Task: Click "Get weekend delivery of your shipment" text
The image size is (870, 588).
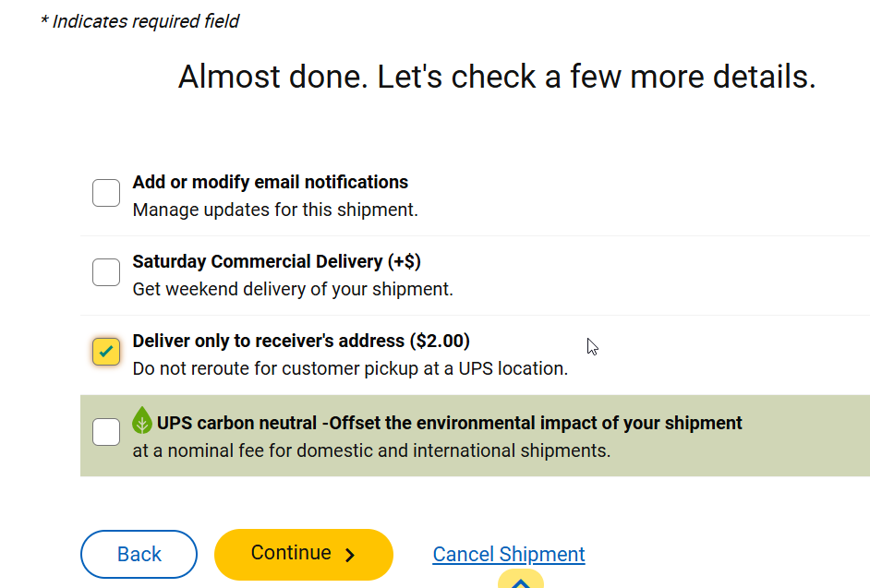Action: [x=293, y=289]
